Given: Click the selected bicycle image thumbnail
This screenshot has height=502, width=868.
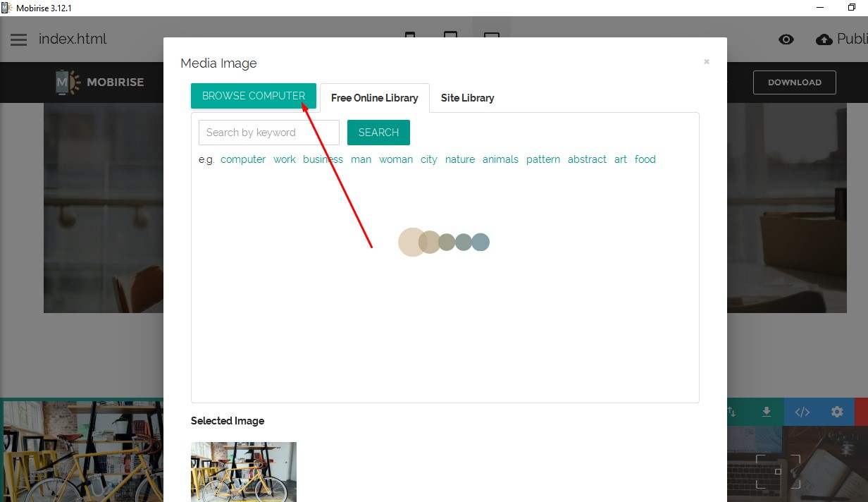Looking at the screenshot, I should click(x=243, y=471).
